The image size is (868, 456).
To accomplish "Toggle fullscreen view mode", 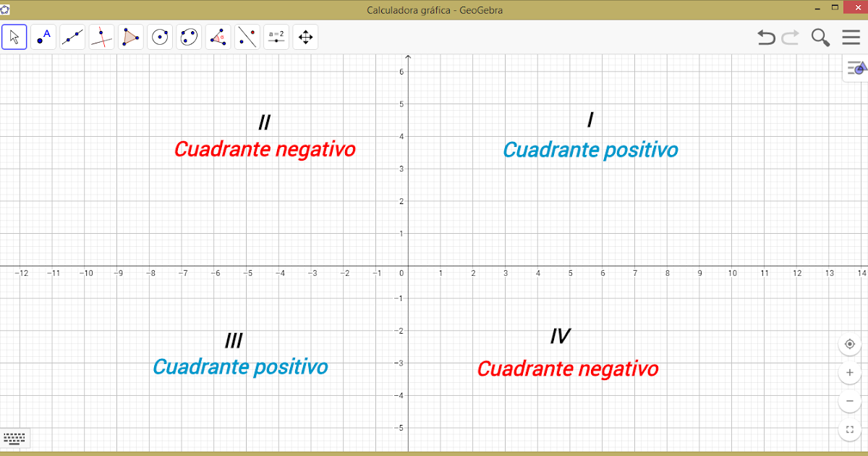I will tap(849, 428).
